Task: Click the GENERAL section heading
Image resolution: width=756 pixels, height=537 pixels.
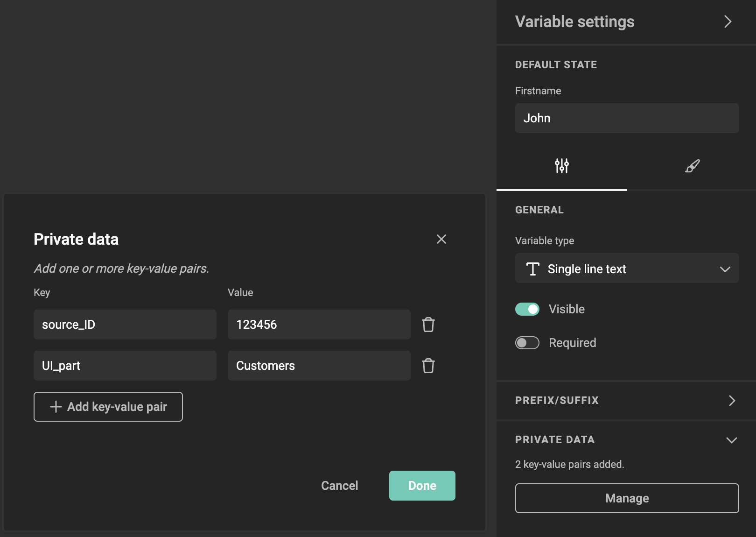Action: pyautogui.click(x=539, y=210)
